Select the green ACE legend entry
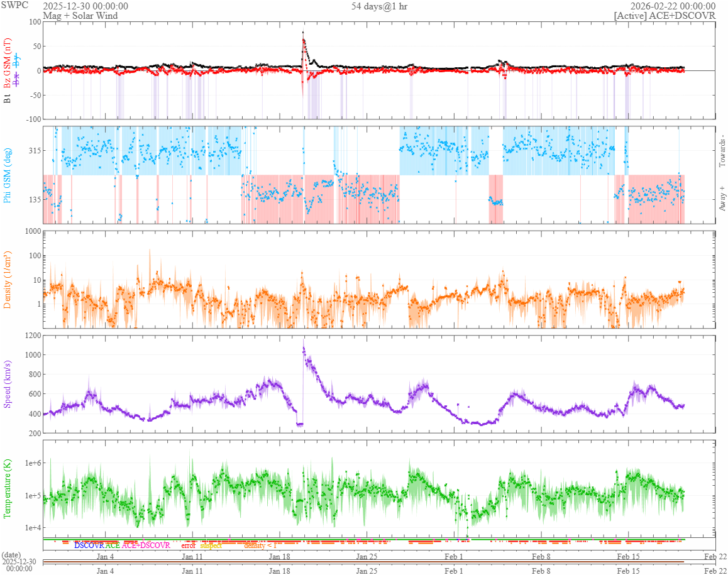Viewport: 728px width, 575px height. tap(113, 545)
